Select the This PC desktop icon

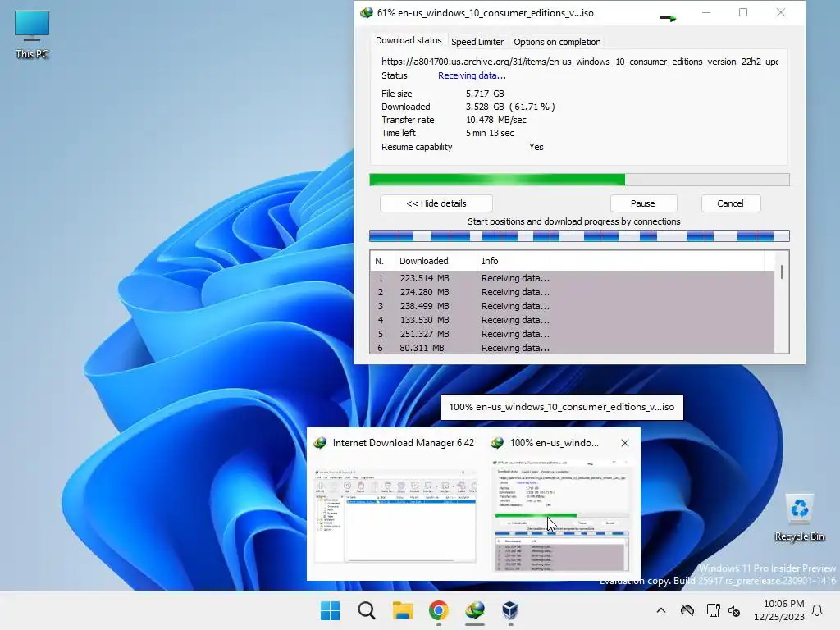(x=32, y=34)
